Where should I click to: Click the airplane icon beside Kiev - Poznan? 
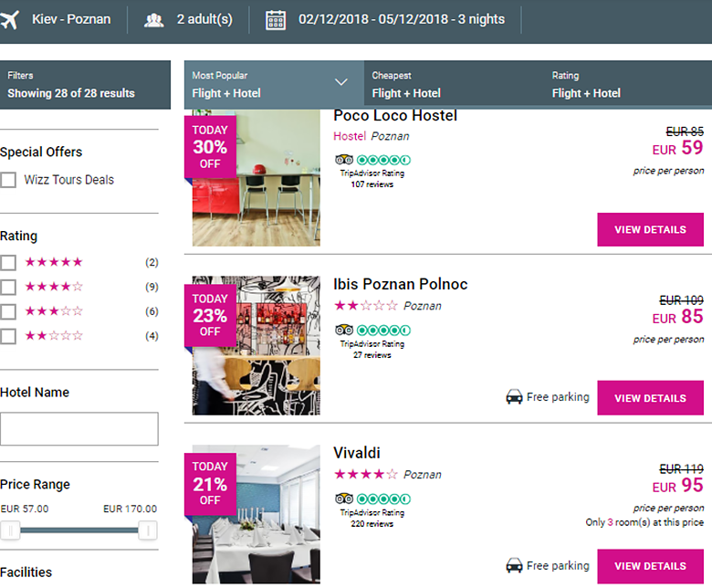[x=10, y=19]
